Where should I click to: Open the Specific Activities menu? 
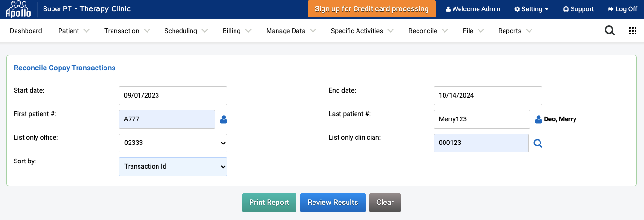[362, 31]
